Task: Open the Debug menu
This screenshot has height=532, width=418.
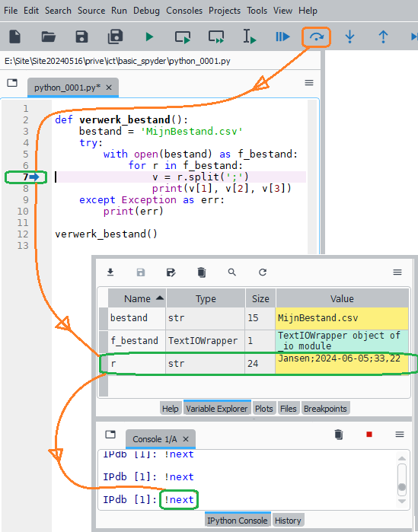Action: pyautogui.click(x=146, y=11)
